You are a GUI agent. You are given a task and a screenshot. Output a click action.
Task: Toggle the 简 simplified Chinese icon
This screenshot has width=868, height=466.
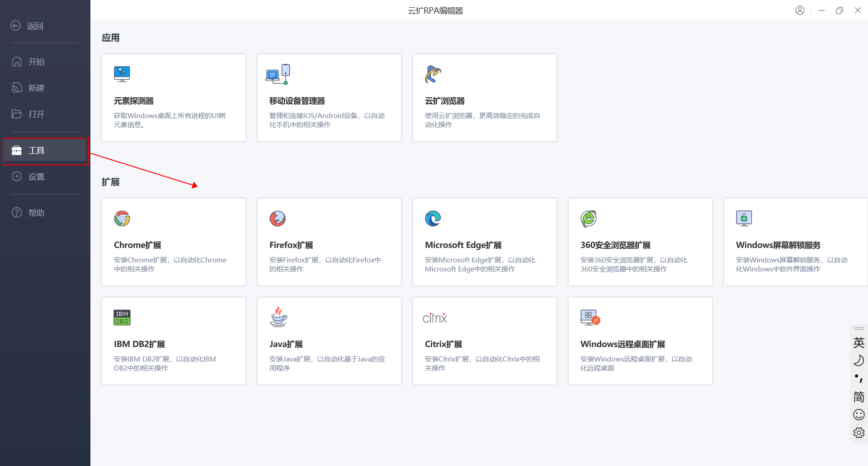[x=859, y=397]
